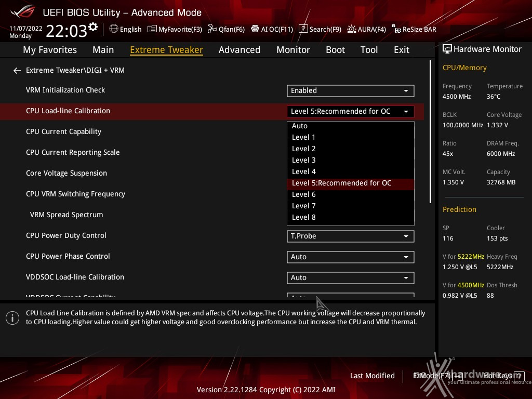Open the CPU Power Phase Control dropdown
Image resolution: width=532 pixels, height=399 pixels.
[x=351, y=257]
